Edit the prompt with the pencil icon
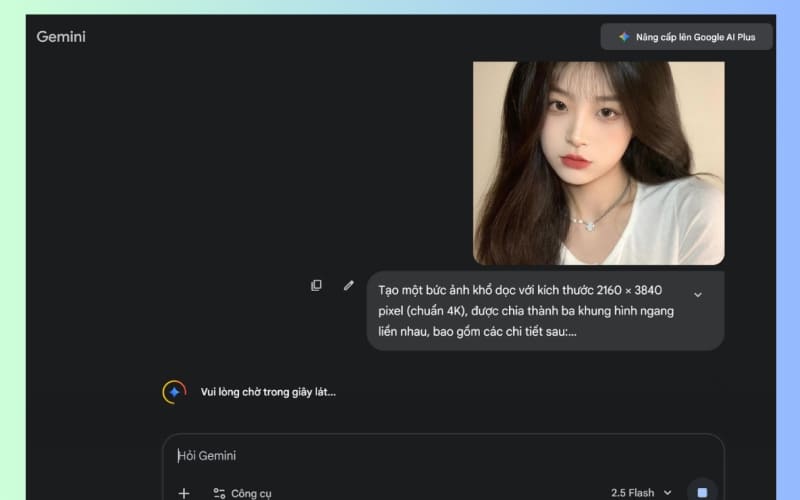 [348, 285]
